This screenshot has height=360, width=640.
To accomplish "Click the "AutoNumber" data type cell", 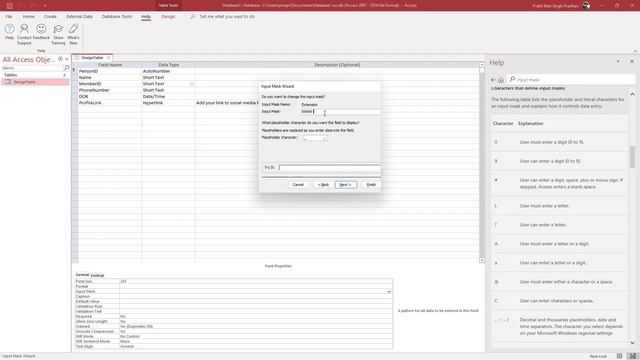I will (x=168, y=71).
